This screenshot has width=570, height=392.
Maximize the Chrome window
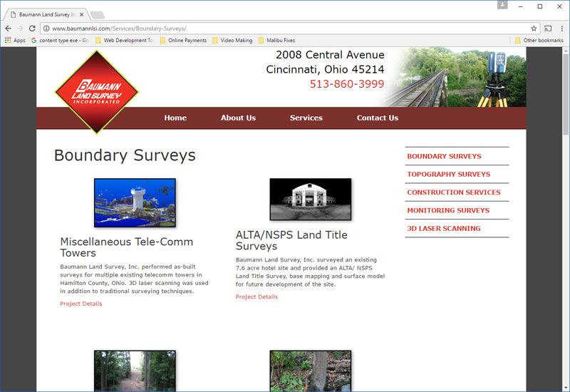pyautogui.click(x=540, y=6)
